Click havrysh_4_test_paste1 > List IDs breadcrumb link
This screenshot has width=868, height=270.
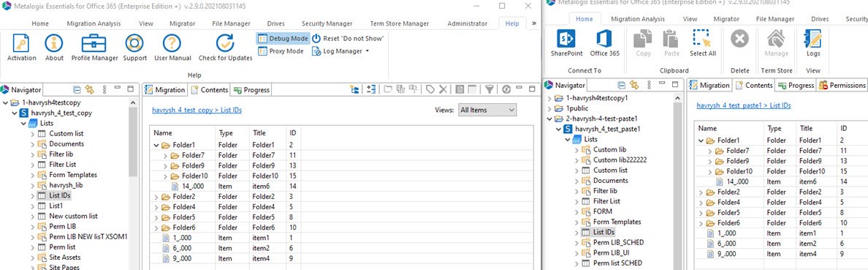(x=744, y=105)
